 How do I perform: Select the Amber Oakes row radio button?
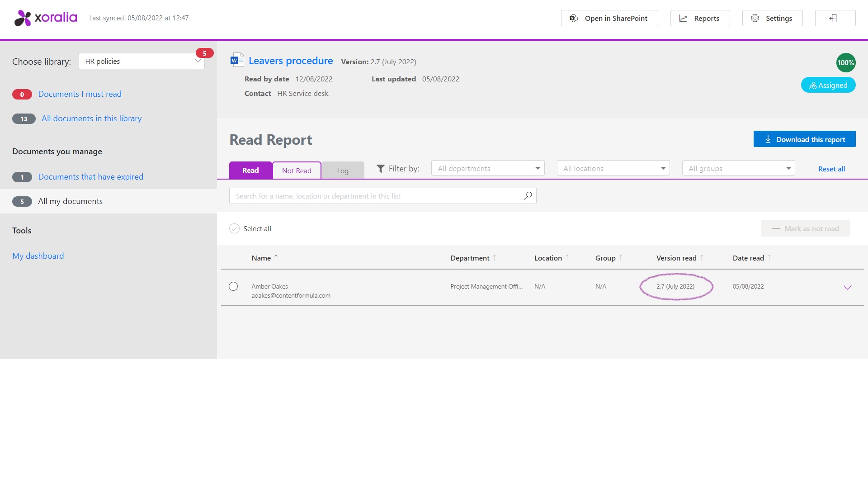coord(233,286)
